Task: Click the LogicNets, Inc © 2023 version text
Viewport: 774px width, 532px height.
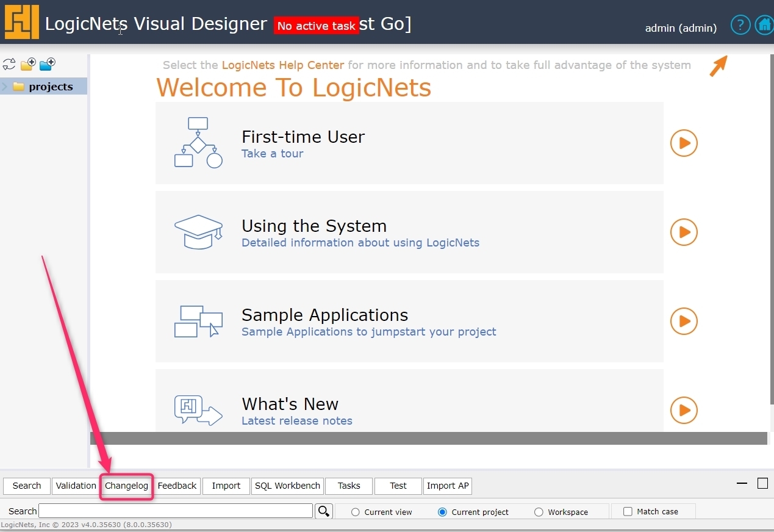Action: pyautogui.click(x=87, y=525)
